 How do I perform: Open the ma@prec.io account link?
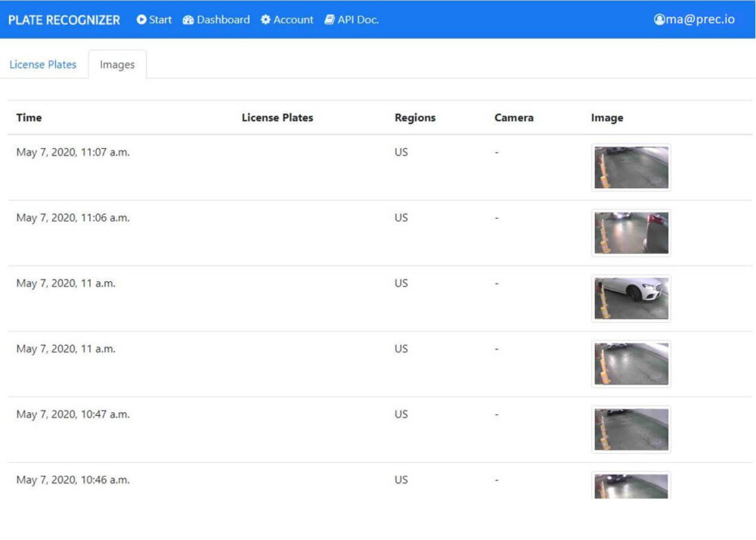[x=700, y=20]
